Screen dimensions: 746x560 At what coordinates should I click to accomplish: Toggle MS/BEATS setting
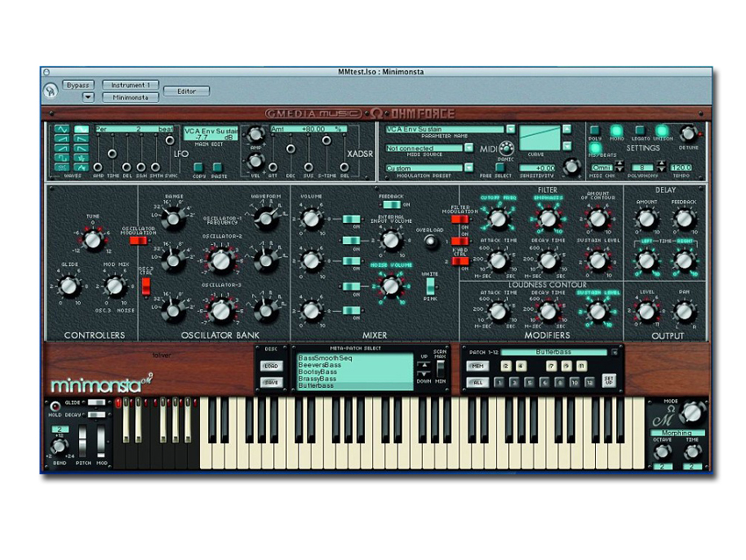pos(595,147)
